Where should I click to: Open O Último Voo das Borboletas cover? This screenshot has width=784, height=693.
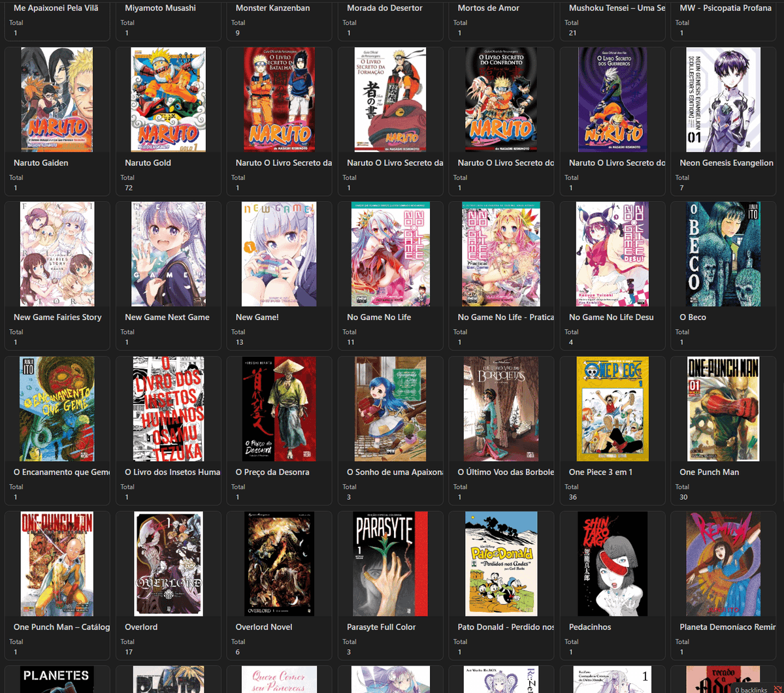(x=501, y=409)
